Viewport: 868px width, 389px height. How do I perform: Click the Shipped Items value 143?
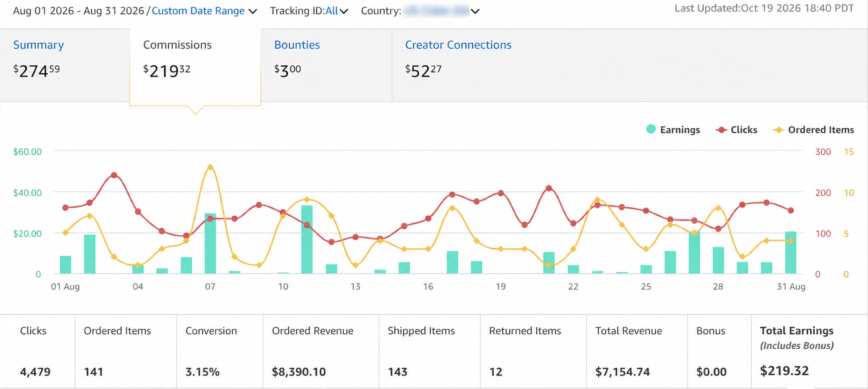point(398,372)
